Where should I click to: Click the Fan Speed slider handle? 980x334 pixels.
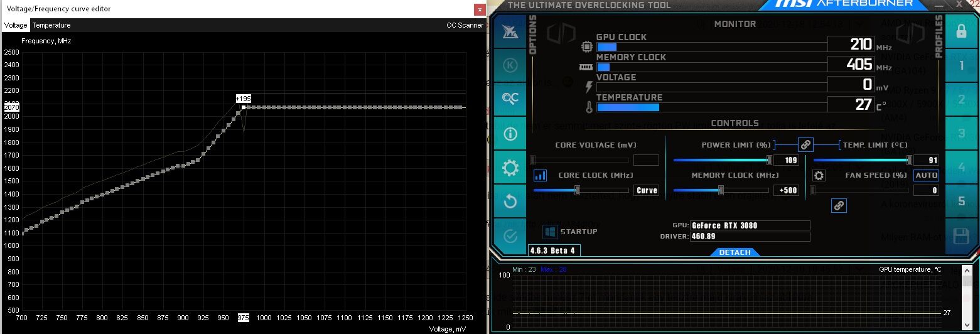813,190
